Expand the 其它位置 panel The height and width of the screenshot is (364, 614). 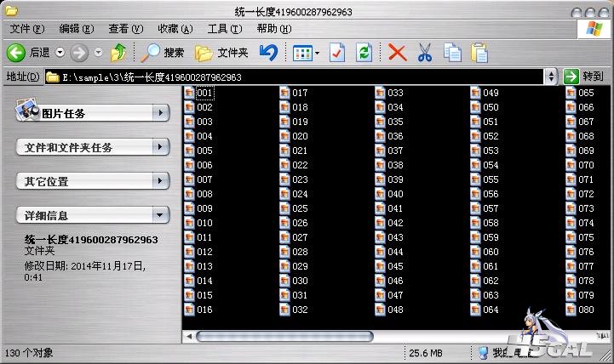tap(161, 181)
